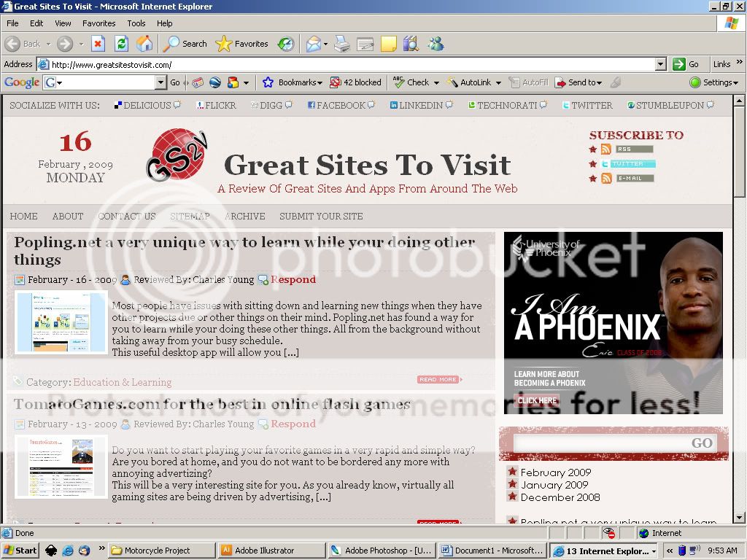This screenshot has height=560, width=747.
Task: Click the Edit page icon in toolbar
Action: (x=365, y=44)
